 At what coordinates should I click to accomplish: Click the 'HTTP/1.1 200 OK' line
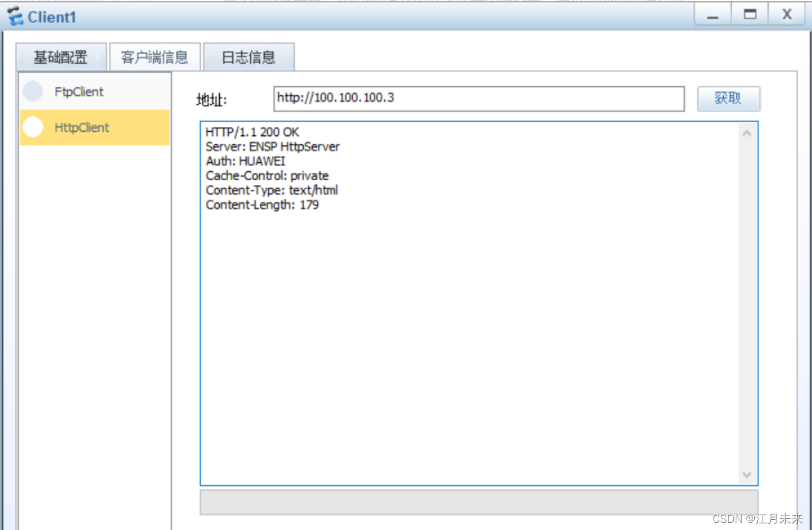pos(253,132)
